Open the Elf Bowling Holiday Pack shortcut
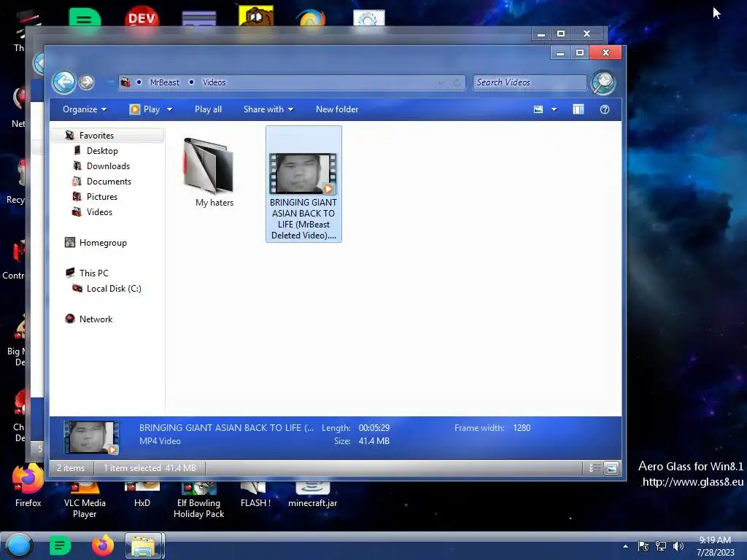Screen dimensions: 747x560 (198, 500)
